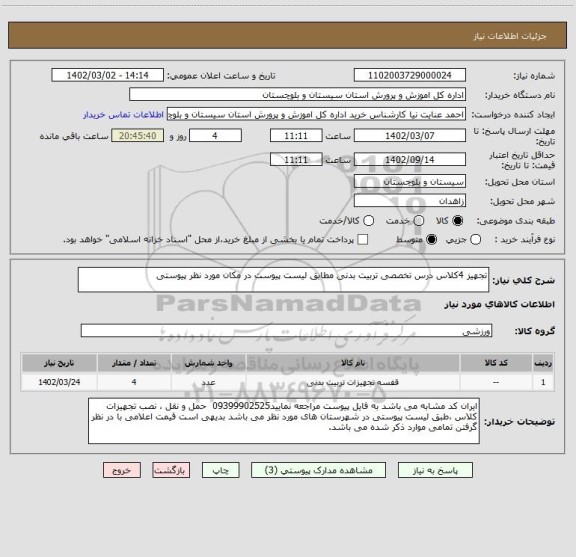Click the جزئیات اطلاعات نیاز header title
The height and width of the screenshot is (557, 576).
[510, 36]
